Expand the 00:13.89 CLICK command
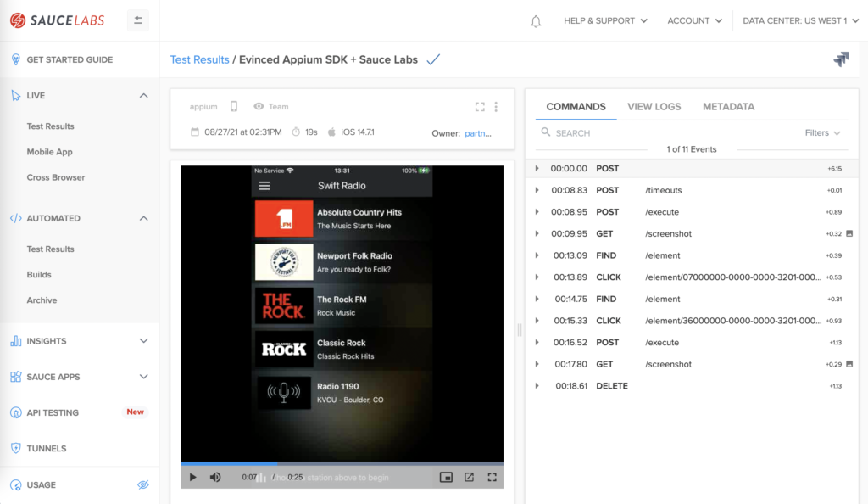The height and width of the screenshot is (504, 868). (x=537, y=277)
